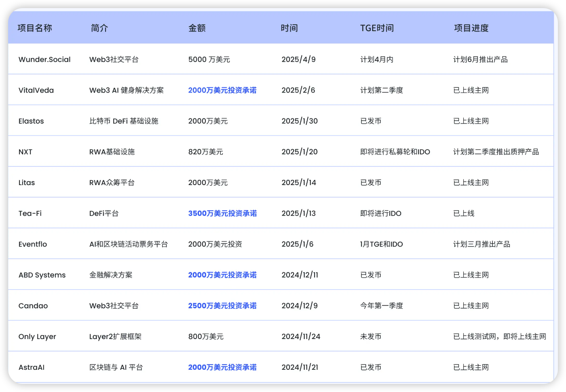Screen dimensions: 566x392
Task: Click the Layer2扩展框架 description
Action: pos(115,337)
